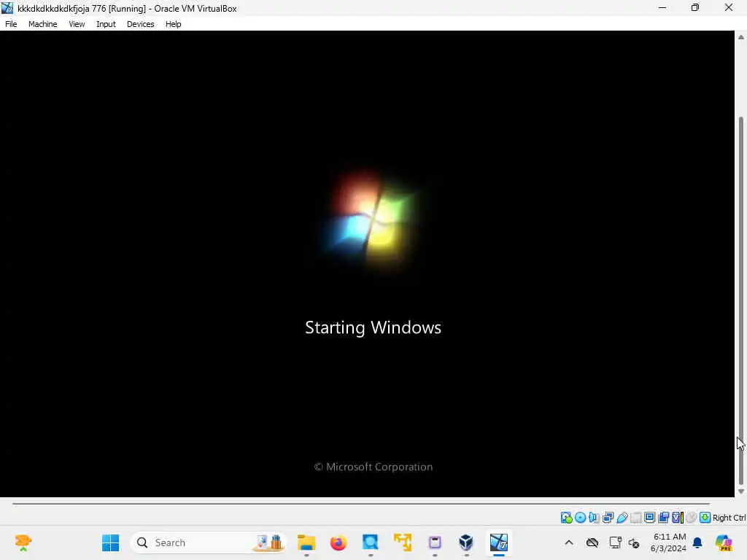The height and width of the screenshot is (560, 747).
Task: Click the optical disk status icon
Action: pos(580,518)
